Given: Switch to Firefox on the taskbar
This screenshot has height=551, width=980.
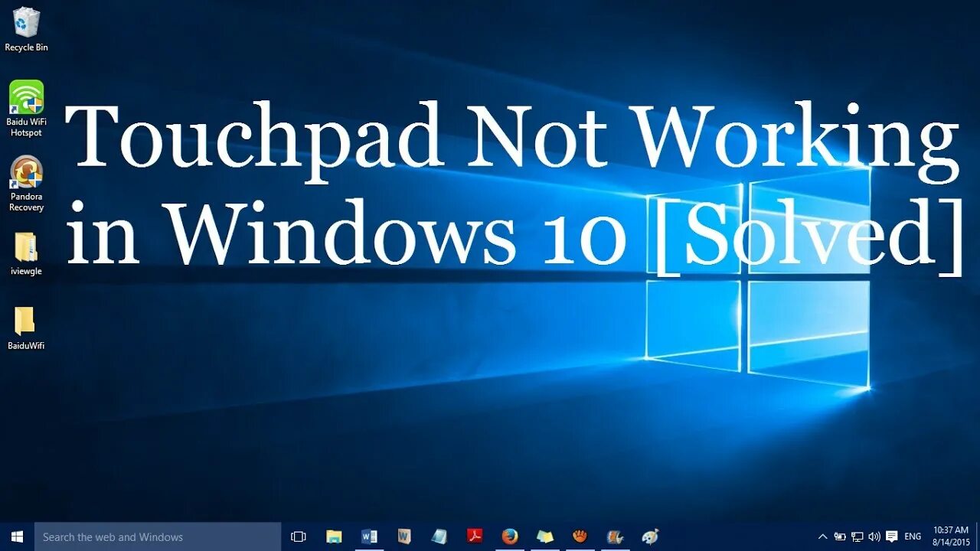Looking at the screenshot, I should (x=510, y=536).
